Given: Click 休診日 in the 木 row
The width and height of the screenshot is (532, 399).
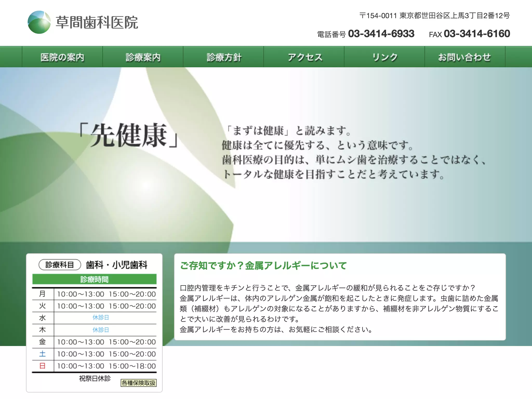Looking at the screenshot, I should (101, 330).
